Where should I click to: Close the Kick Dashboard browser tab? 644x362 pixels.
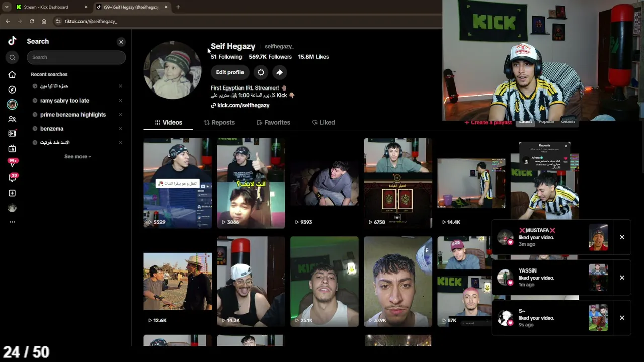86,7
